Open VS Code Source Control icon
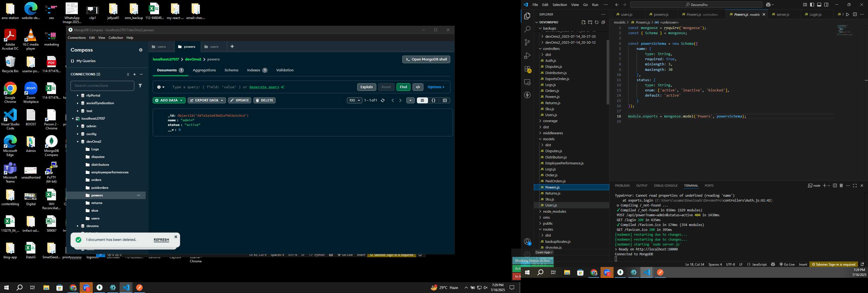This screenshot has height=293, width=868. [527, 43]
